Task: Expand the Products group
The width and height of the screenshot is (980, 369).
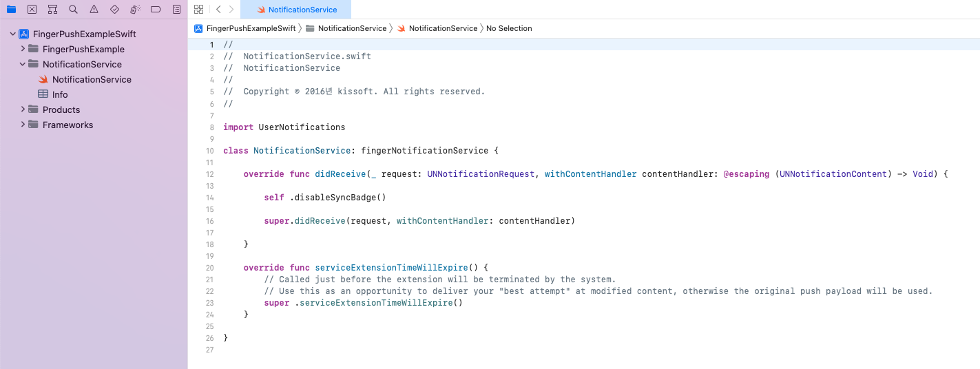Action: click(23, 109)
